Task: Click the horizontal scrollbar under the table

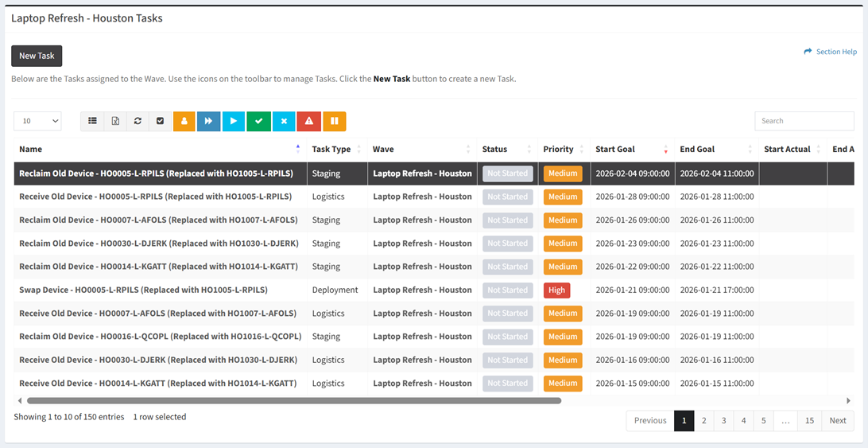Action: [x=294, y=401]
